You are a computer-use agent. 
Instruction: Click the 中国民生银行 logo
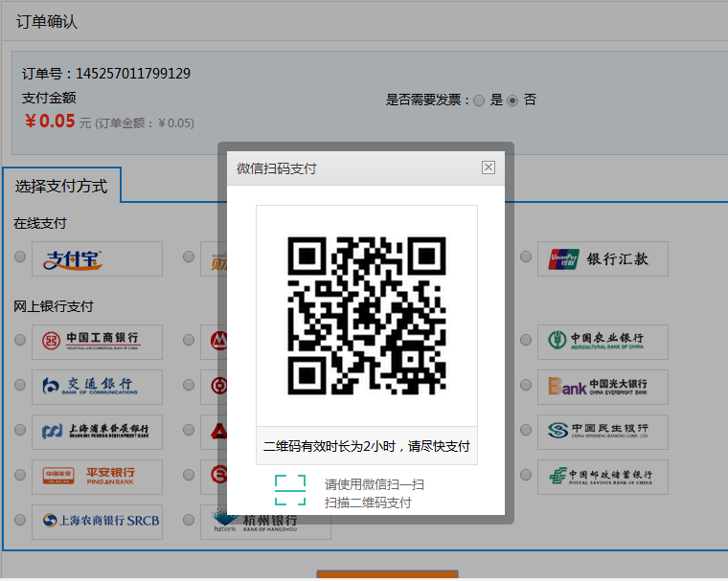coord(603,431)
